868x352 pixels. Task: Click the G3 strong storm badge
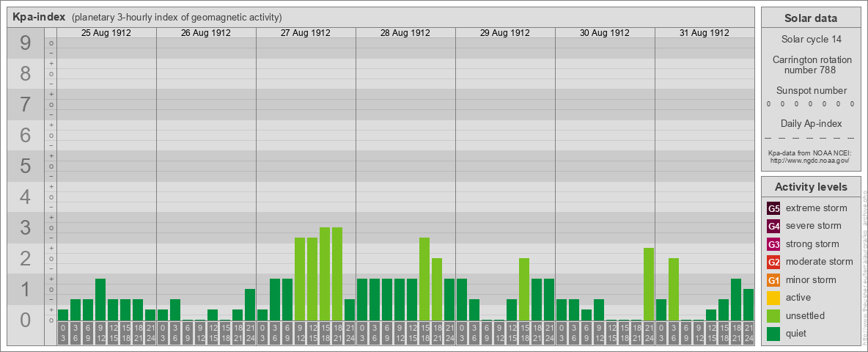pyautogui.click(x=774, y=244)
